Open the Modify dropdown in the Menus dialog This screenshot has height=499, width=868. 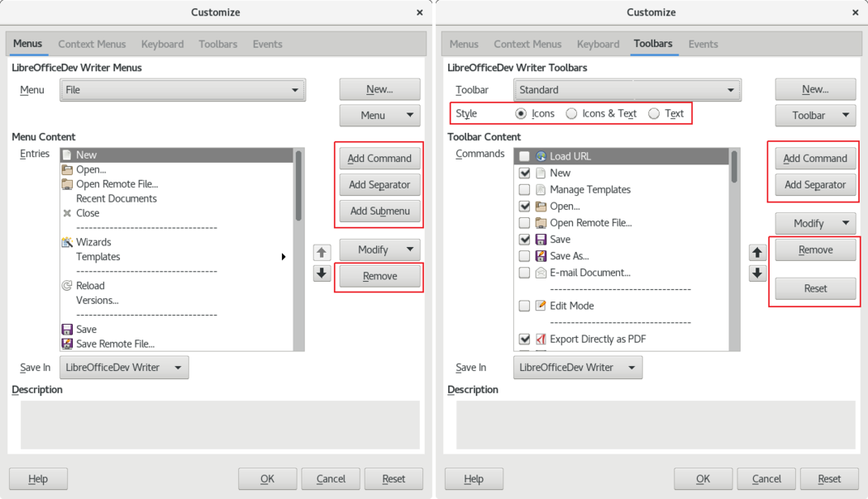pyautogui.click(x=379, y=249)
